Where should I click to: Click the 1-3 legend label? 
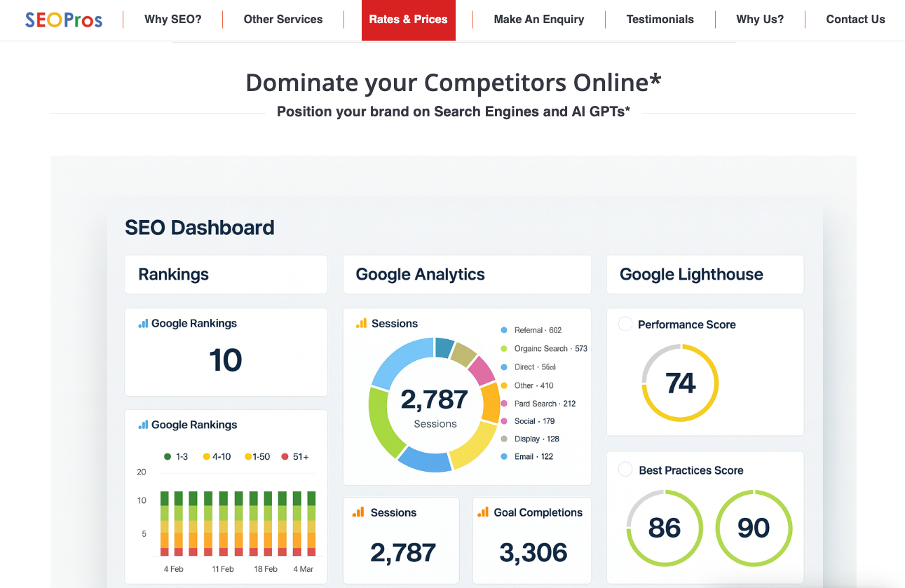(x=182, y=457)
